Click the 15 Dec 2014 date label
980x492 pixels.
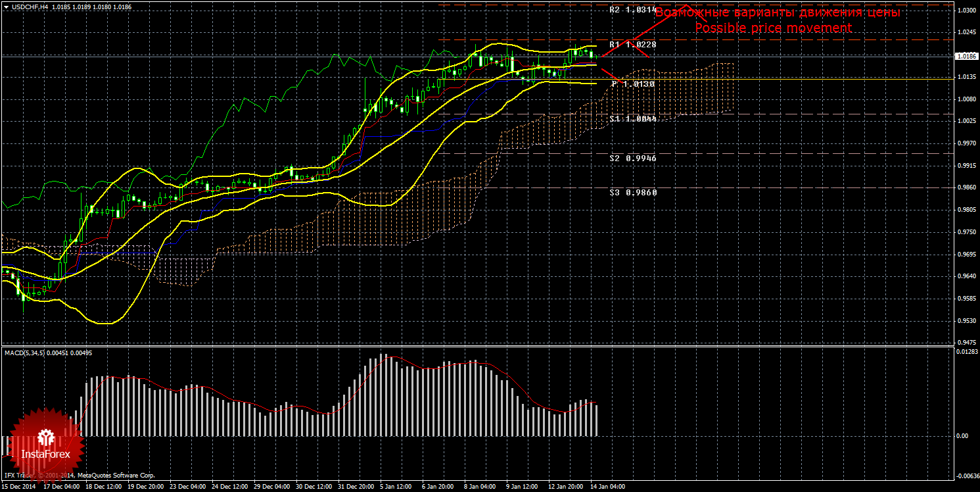pos(17,487)
